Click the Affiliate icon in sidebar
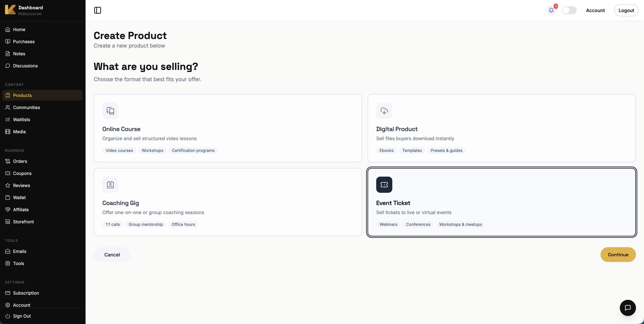Screen dimensions: 644x324 point(8,210)
